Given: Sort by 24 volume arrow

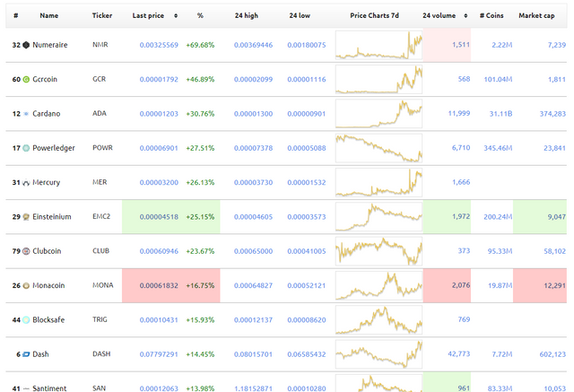Looking at the screenshot, I should (465, 16).
